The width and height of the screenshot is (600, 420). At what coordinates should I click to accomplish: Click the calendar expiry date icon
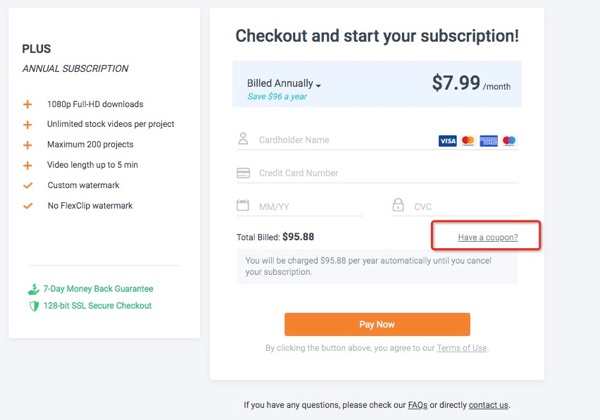click(x=243, y=206)
